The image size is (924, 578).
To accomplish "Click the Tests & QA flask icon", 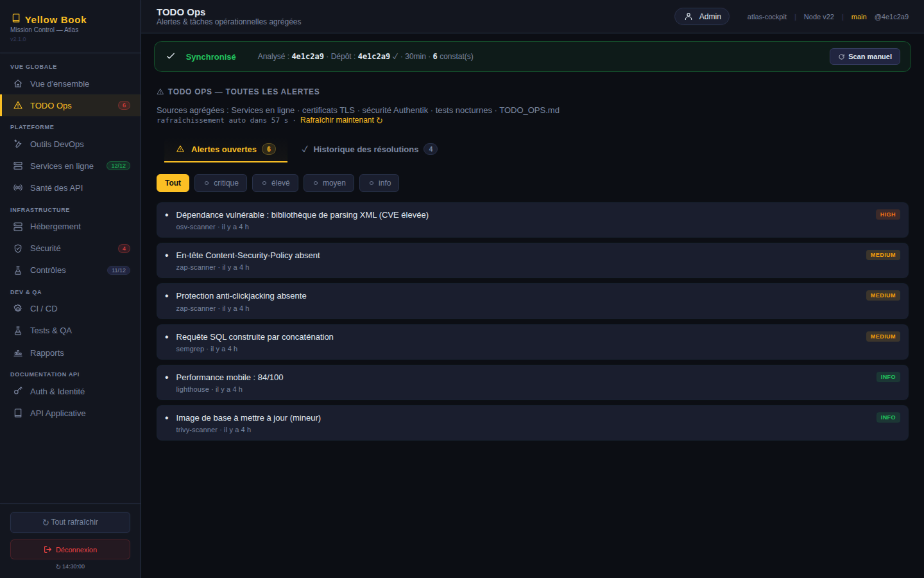I will (18, 331).
